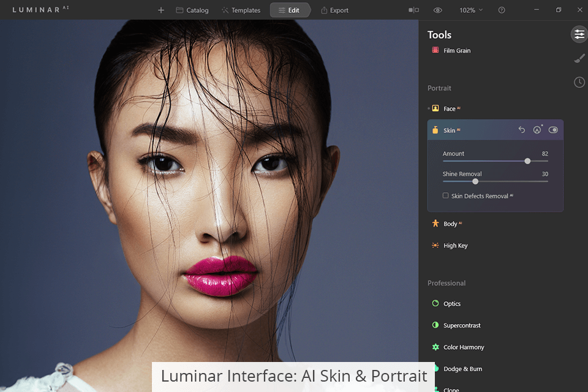This screenshot has width=588, height=392.
Task: Open the Supercontrast tool
Action: [456, 325]
